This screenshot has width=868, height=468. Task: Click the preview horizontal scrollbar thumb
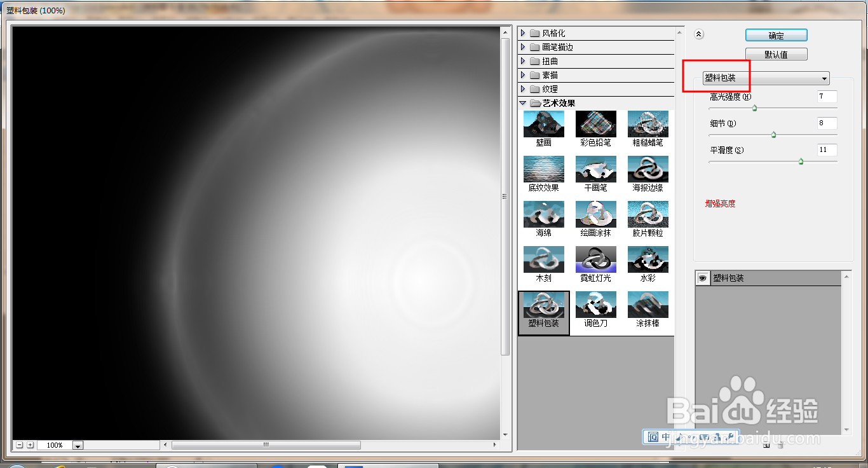[x=266, y=445]
